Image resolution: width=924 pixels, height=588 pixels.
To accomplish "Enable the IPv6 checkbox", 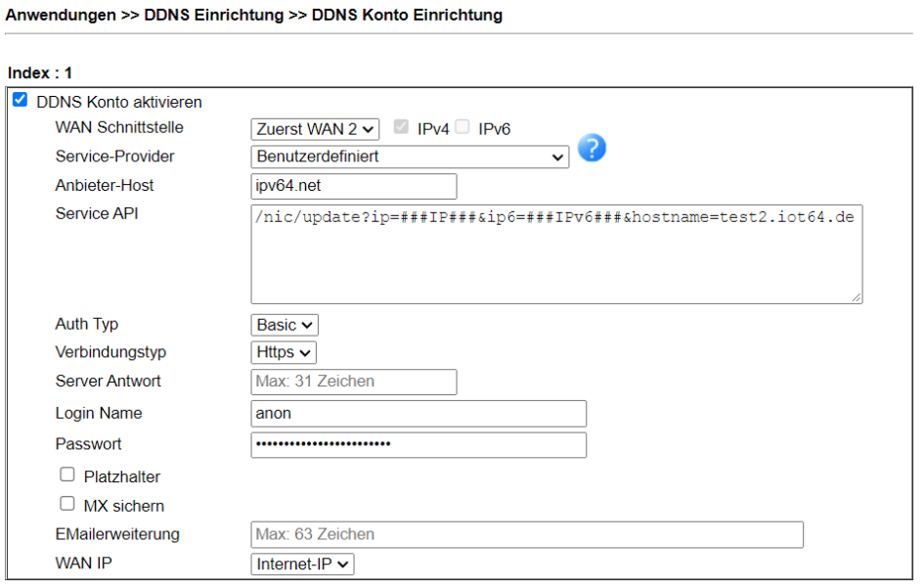I will (462, 127).
